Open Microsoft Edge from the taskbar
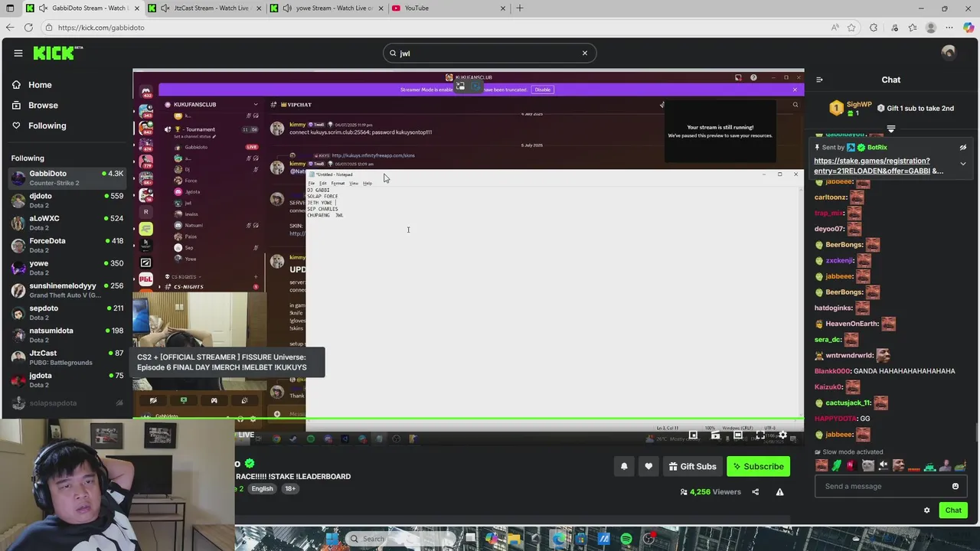The height and width of the screenshot is (551, 980). [559, 539]
